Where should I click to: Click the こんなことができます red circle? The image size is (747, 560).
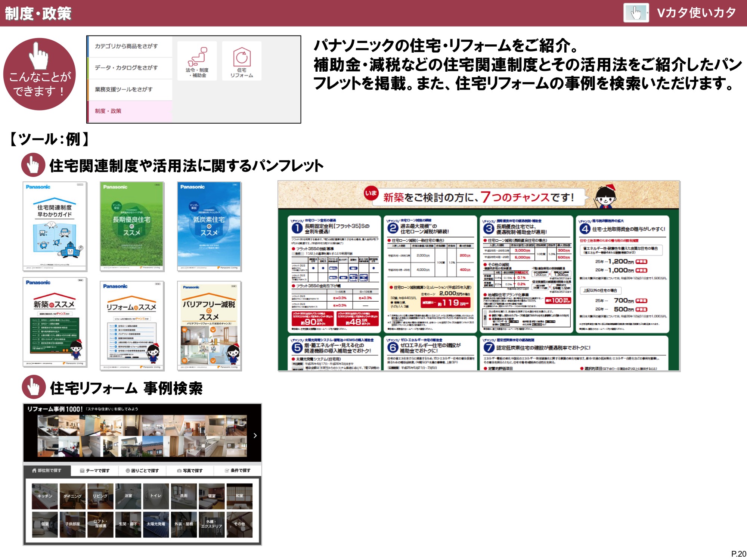[40, 74]
